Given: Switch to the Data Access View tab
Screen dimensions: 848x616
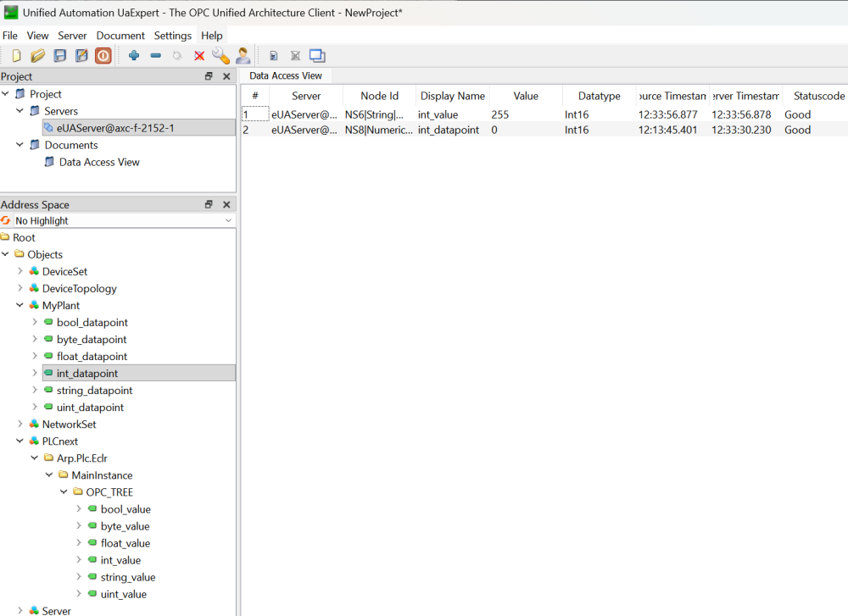Looking at the screenshot, I should 285,75.
